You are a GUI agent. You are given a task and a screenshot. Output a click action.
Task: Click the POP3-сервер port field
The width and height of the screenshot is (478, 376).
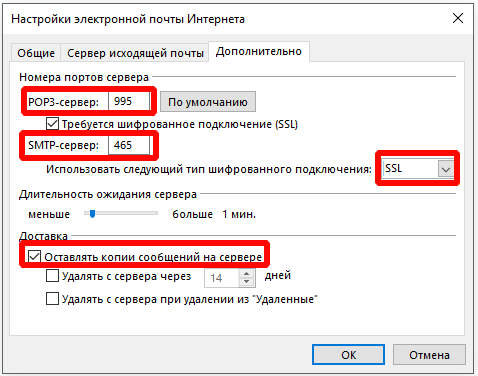129,101
